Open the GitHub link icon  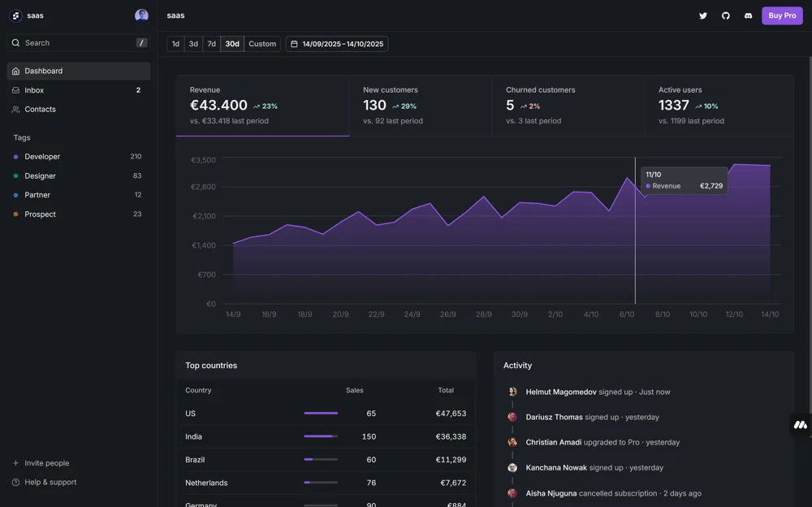(725, 15)
